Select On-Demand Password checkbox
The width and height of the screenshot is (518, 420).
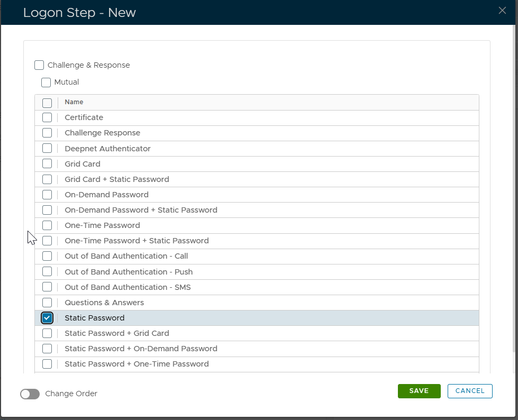coord(47,195)
